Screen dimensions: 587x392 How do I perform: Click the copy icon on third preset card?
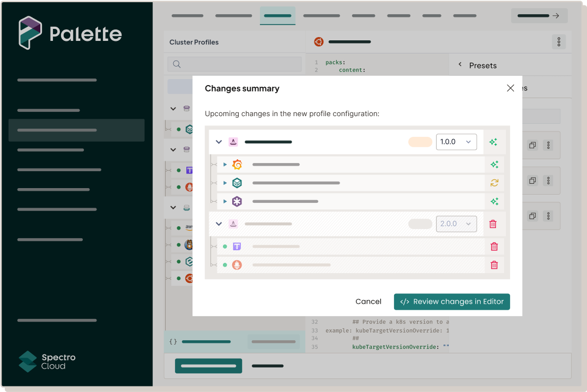[x=532, y=216]
